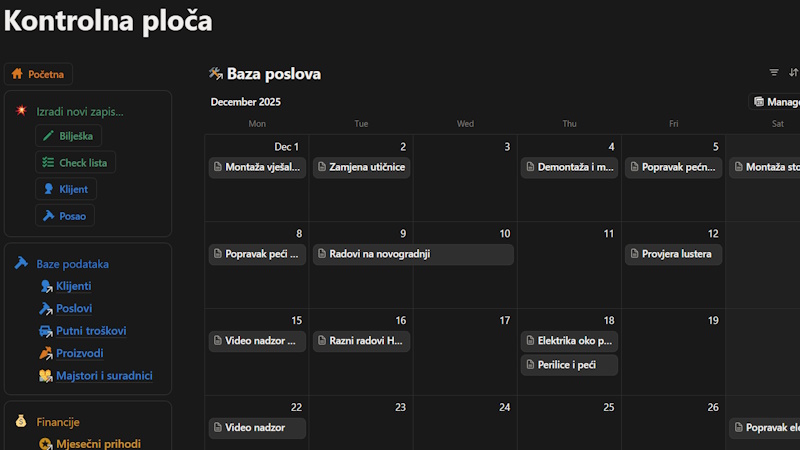Viewport: 800px width, 450px height.
Task: Click the Klijent person icon button
Action: (x=48, y=189)
